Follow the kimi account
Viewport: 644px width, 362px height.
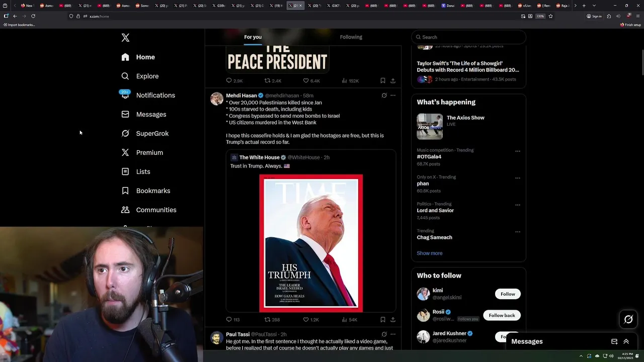[508, 294]
